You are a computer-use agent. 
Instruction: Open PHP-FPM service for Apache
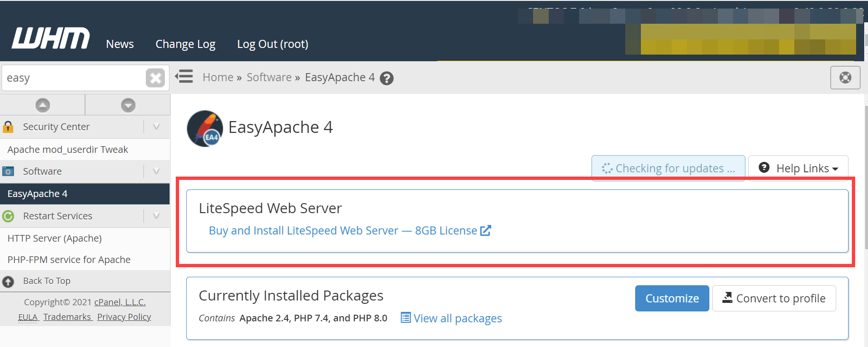point(69,260)
